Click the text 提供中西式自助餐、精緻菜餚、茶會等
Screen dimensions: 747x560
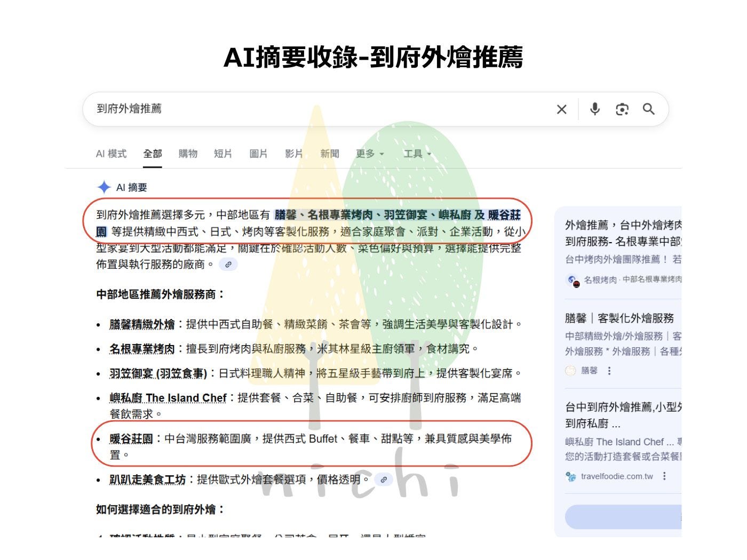pos(279,325)
